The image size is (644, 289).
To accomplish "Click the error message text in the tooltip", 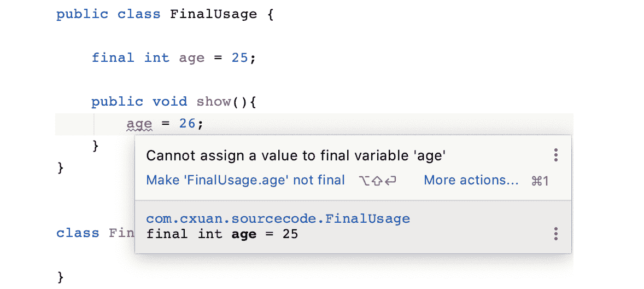I will tap(296, 156).
